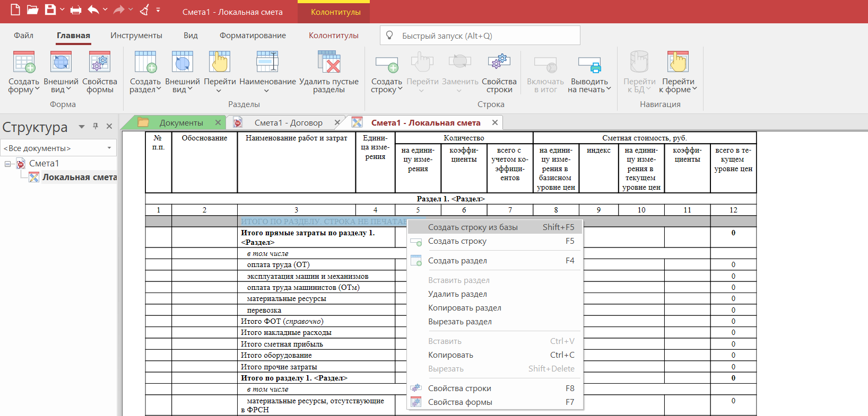Screen dimensions: 868x416
Task: Expand Создать раздел dropdown arrow in ribbon
Action: 159,89
